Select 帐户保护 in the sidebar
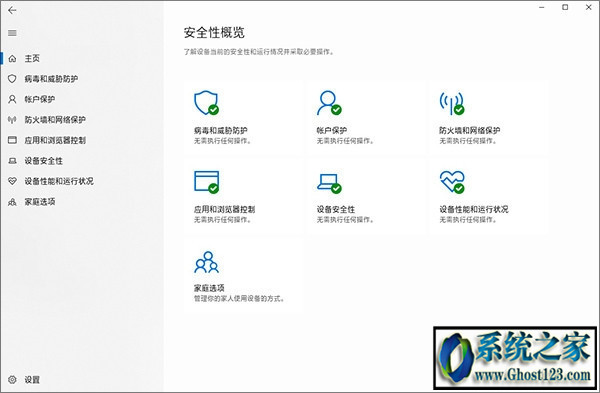Screen dimensions: 600x393 click(40, 99)
